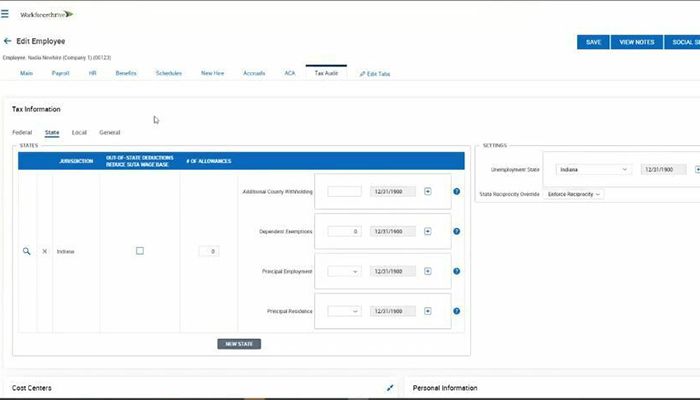Click the SAVE button
The width and height of the screenshot is (700, 400).
click(x=593, y=42)
